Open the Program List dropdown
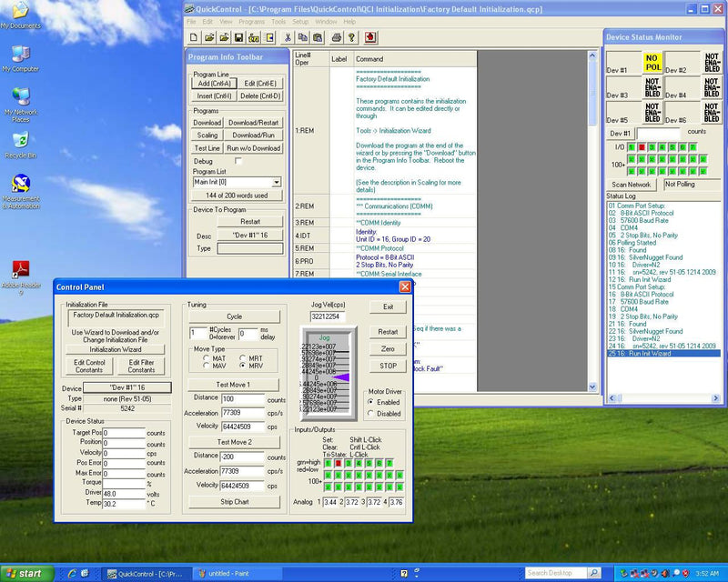The image size is (728, 582). 276,182
